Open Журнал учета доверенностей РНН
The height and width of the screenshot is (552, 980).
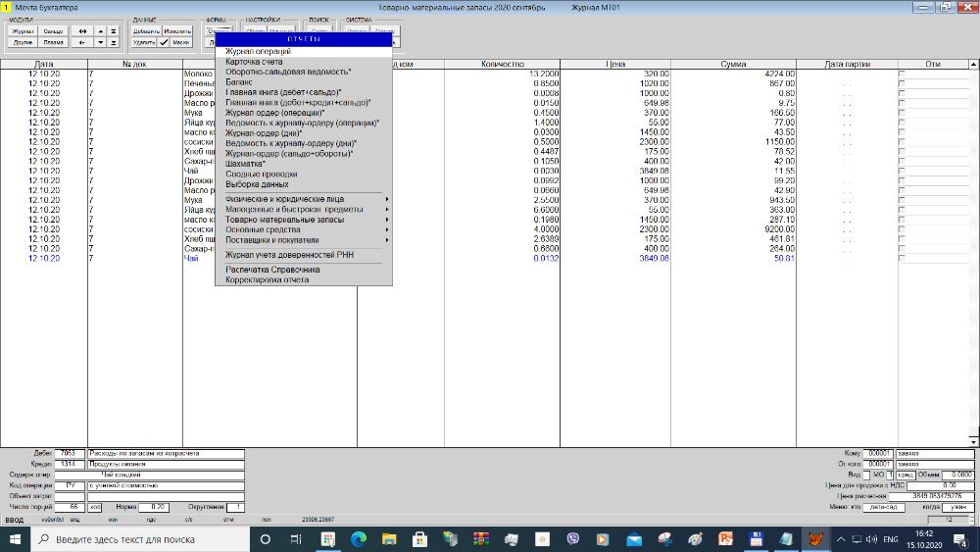(x=304, y=255)
